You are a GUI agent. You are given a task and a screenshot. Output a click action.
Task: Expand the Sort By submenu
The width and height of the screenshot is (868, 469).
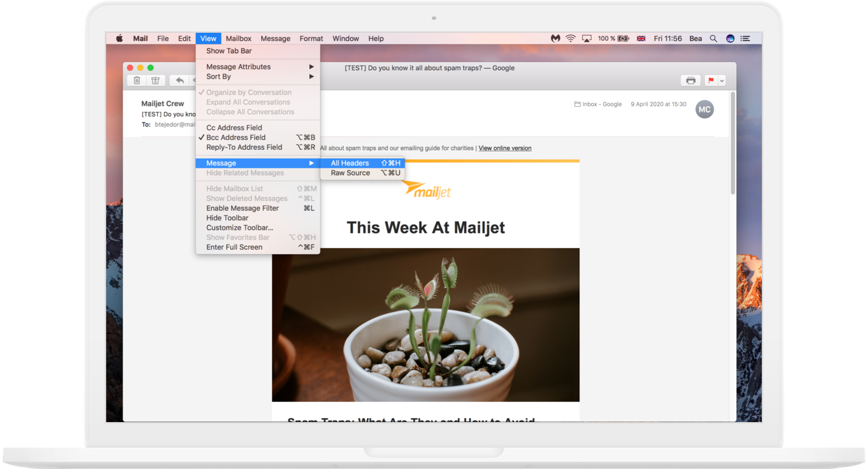258,76
